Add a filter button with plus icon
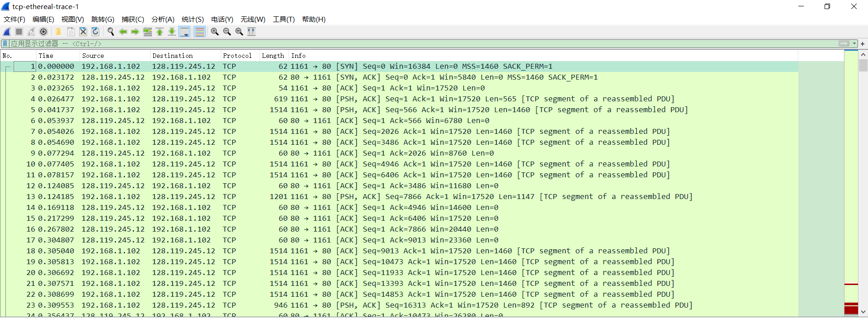 (863, 44)
